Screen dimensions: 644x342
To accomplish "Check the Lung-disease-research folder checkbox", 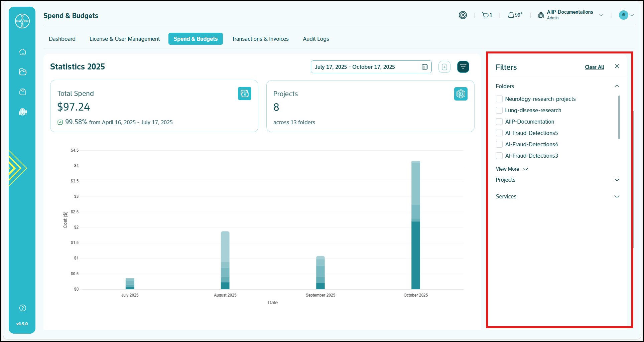I will [499, 110].
